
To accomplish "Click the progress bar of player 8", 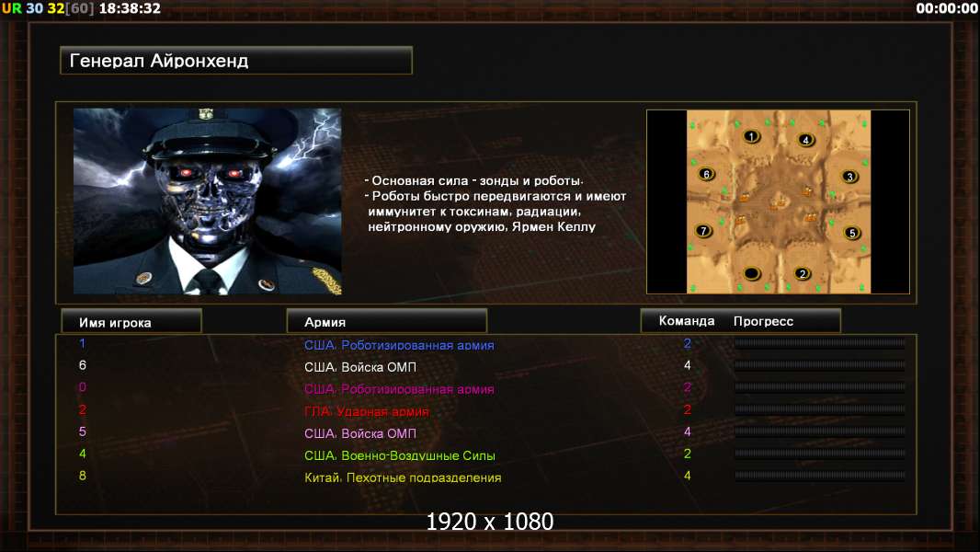I will coord(820,476).
